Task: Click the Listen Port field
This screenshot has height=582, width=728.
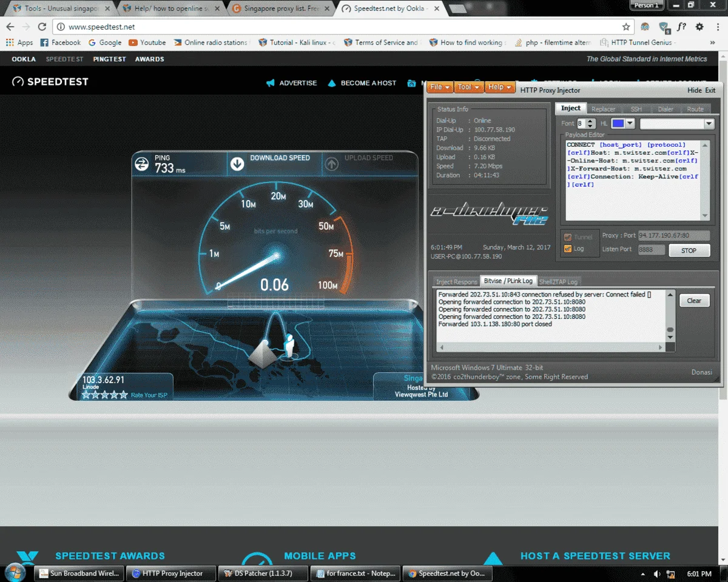Action: [x=652, y=249]
